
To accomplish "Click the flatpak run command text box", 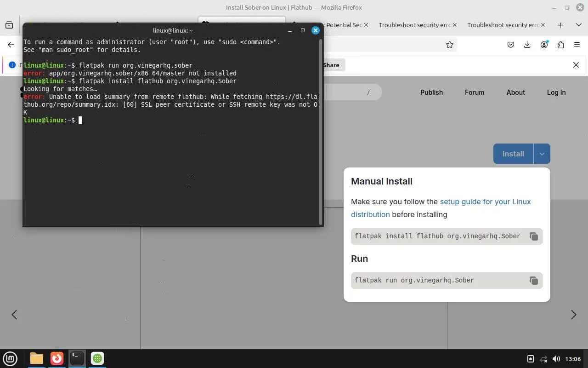I will [x=447, y=281].
